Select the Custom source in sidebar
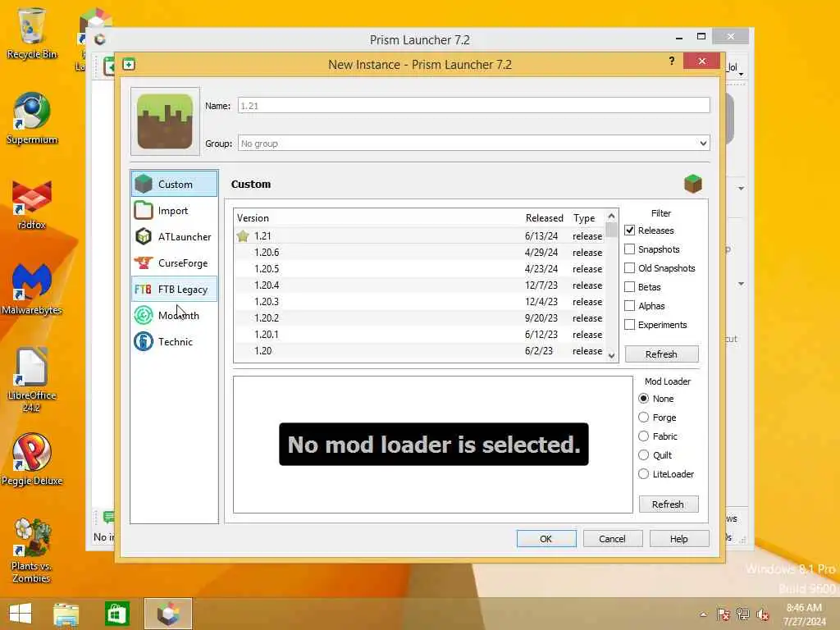This screenshot has width=840, height=630. (x=174, y=184)
